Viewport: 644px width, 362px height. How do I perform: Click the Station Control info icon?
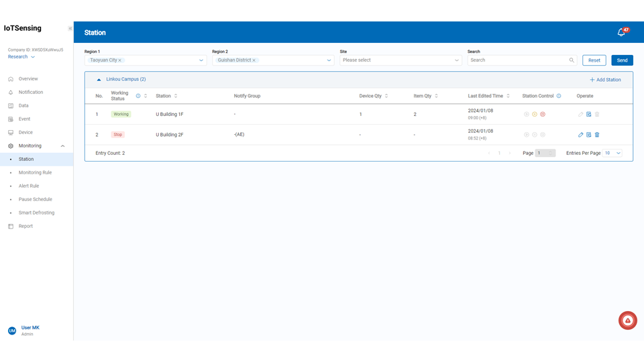tap(559, 96)
